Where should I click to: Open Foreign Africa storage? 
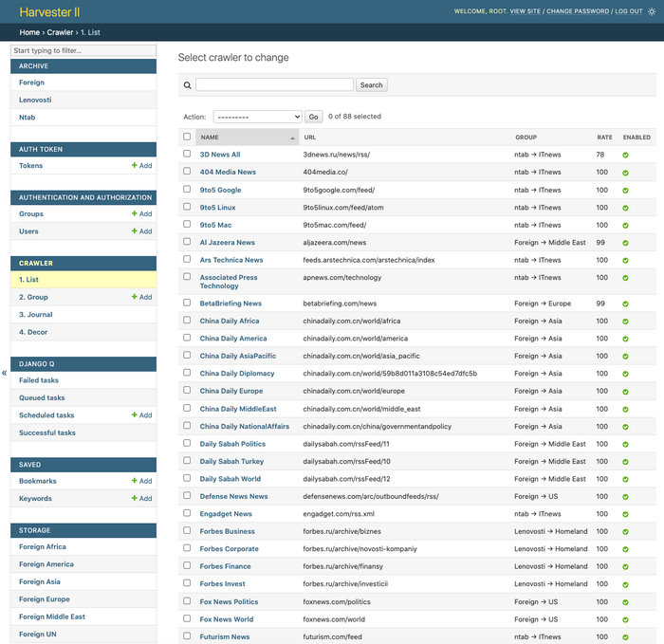point(43,546)
